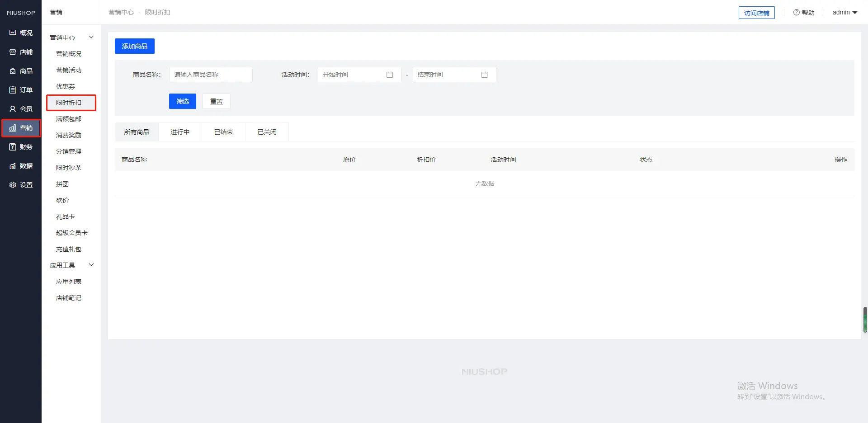Image resolution: width=868 pixels, height=423 pixels.
Task: Switch to the 进行中 tab
Action: coord(180,132)
